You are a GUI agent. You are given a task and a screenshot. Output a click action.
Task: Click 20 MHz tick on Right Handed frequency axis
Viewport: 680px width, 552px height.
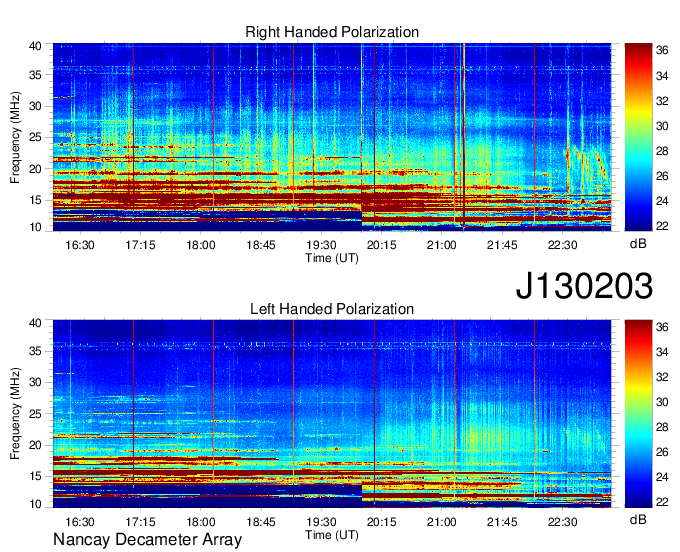[x=35, y=169]
